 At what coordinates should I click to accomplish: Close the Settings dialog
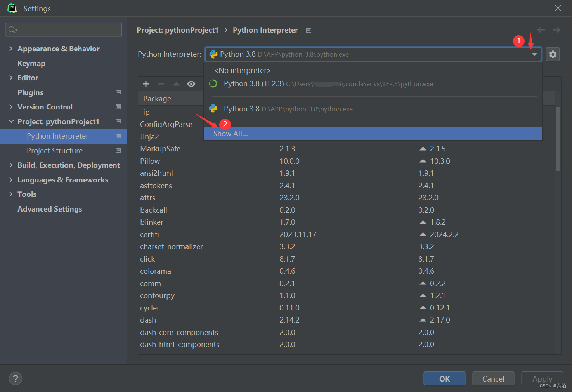pos(558,8)
